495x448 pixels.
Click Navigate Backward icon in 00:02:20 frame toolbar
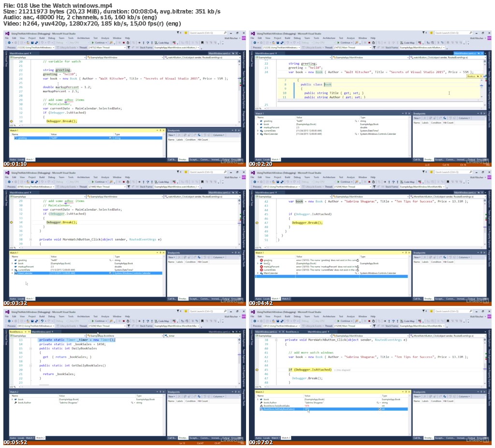pyautogui.click(x=255, y=43)
